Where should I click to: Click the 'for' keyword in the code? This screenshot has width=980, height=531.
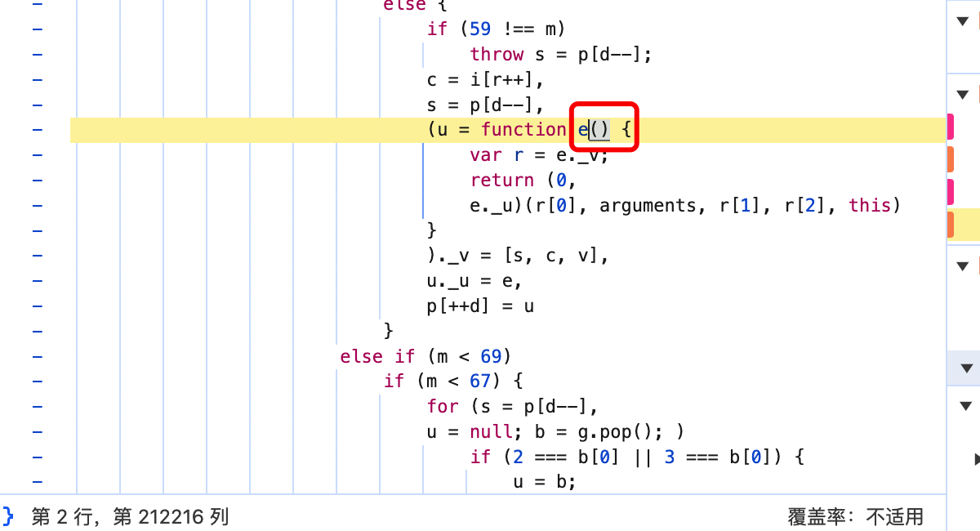[443, 406]
